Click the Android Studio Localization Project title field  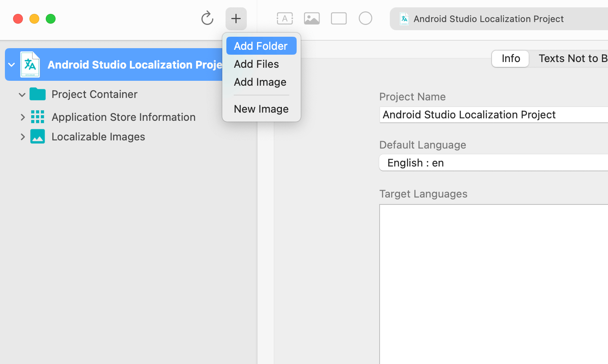click(x=499, y=19)
